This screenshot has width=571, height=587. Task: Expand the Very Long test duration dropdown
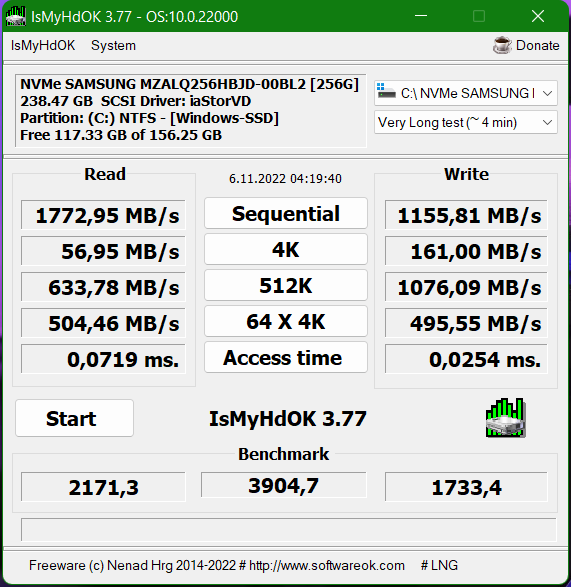point(466,122)
